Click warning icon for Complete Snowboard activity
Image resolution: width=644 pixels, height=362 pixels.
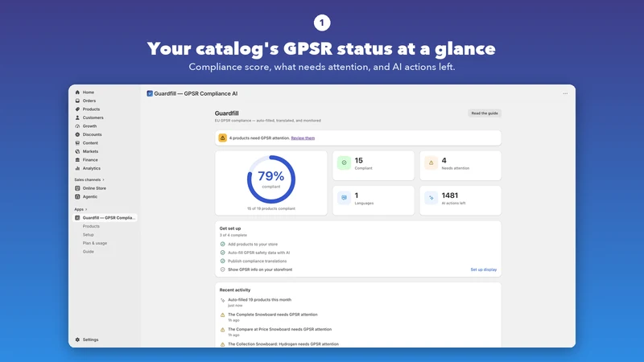[x=223, y=315]
